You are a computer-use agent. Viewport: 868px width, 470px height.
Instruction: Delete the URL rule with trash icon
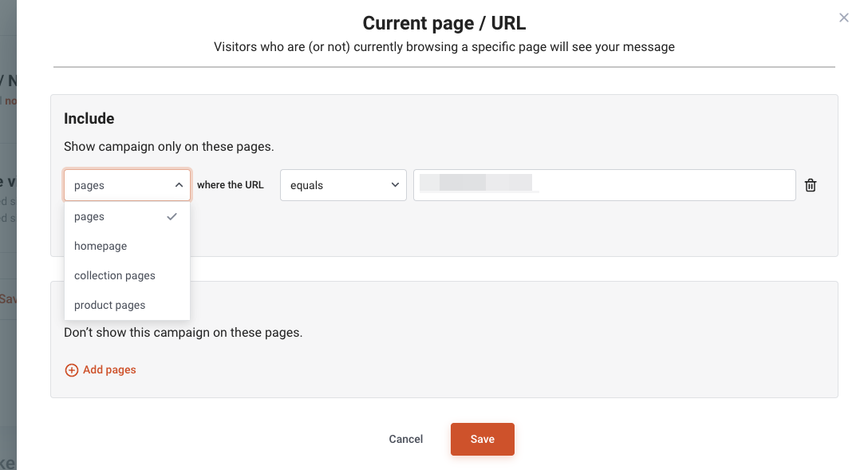coord(811,185)
